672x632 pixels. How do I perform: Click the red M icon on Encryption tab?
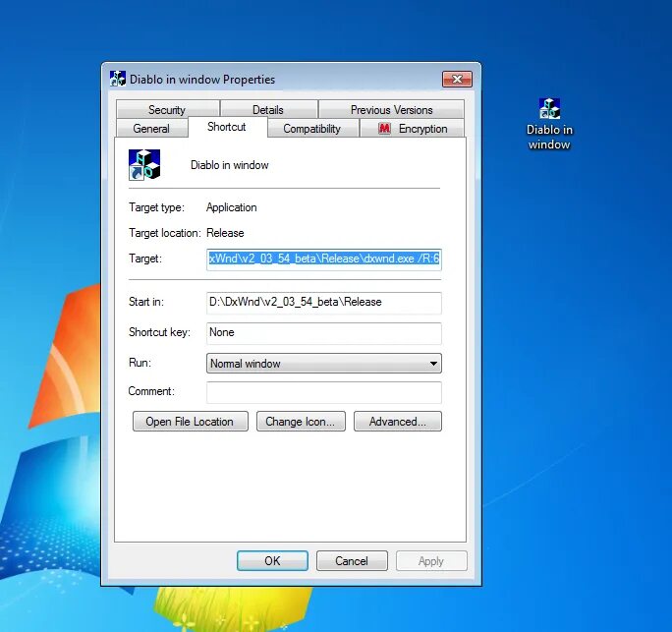384,128
